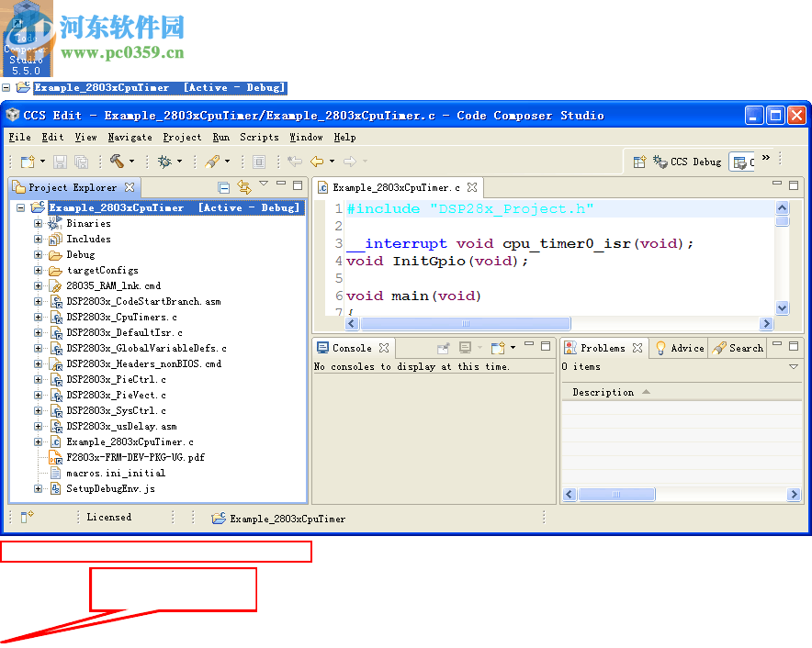Minimize the Project Explorer panel
Image resolution: width=812 pixels, height=648 pixels.
pyautogui.click(x=281, y=184)
